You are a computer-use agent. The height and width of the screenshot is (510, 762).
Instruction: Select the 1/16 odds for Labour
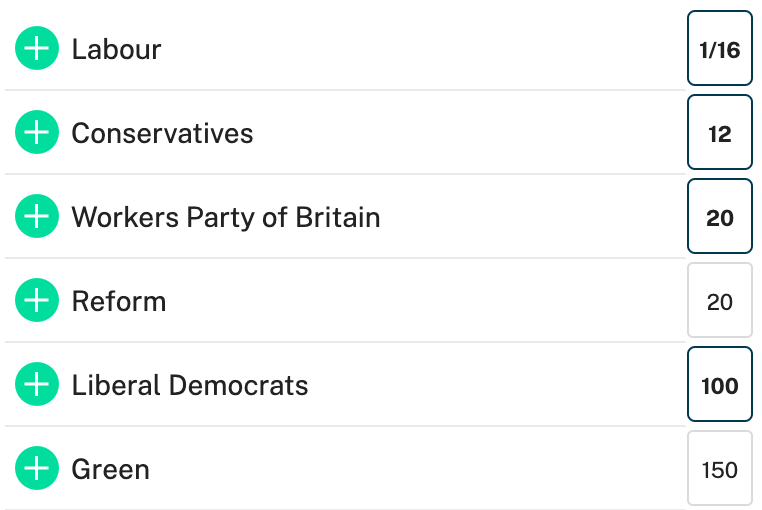pyautogui.click(x=719, y=49)
